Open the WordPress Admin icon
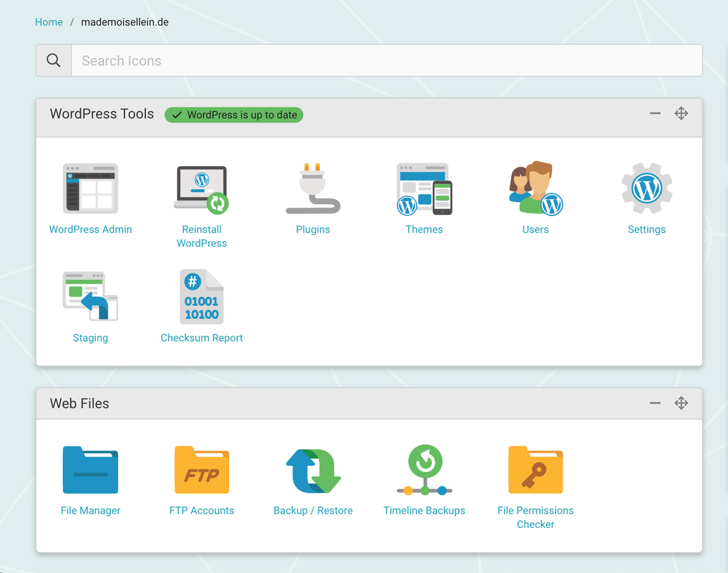The width and height of the screenshot is (728, 573). click(90, 188)
